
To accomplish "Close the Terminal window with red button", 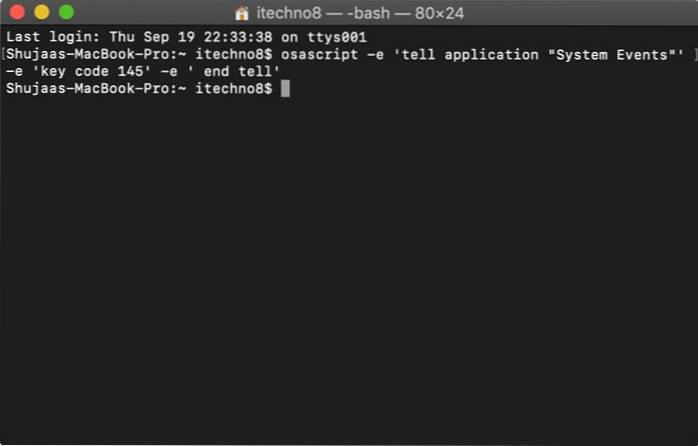I will (x=17, y=12).
